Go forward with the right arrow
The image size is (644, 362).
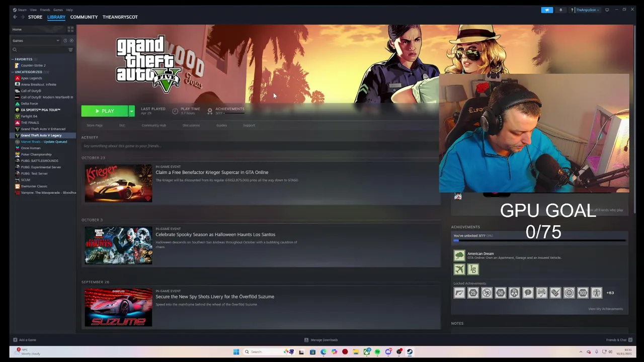(x=22, y=17)
